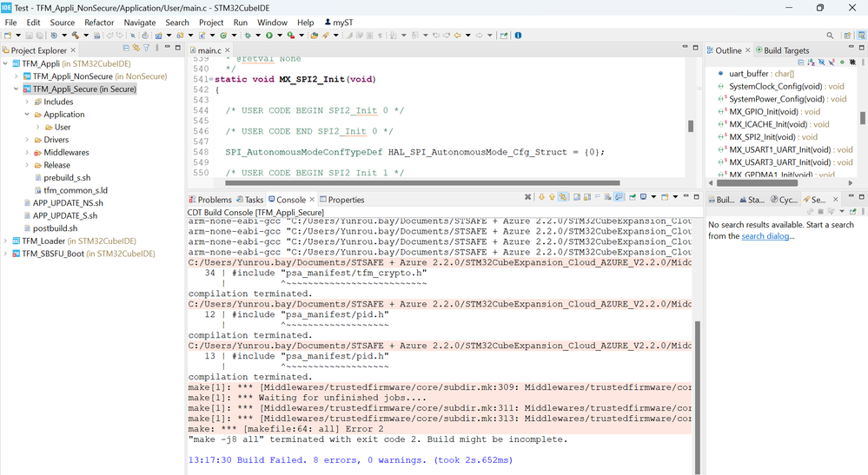The height and width of the screenshot is (475, 868).
Task: Expand TFM_Appli_NonSecure project node
Action: (x=16, y=76)
